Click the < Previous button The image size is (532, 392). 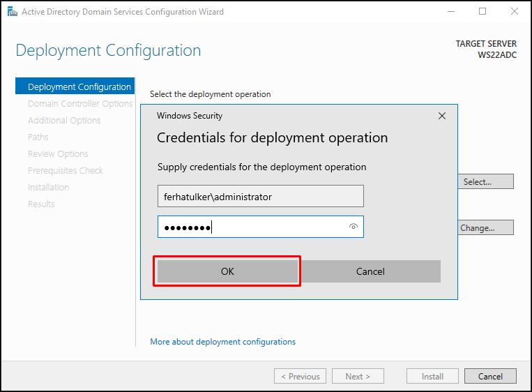(301, 376)
